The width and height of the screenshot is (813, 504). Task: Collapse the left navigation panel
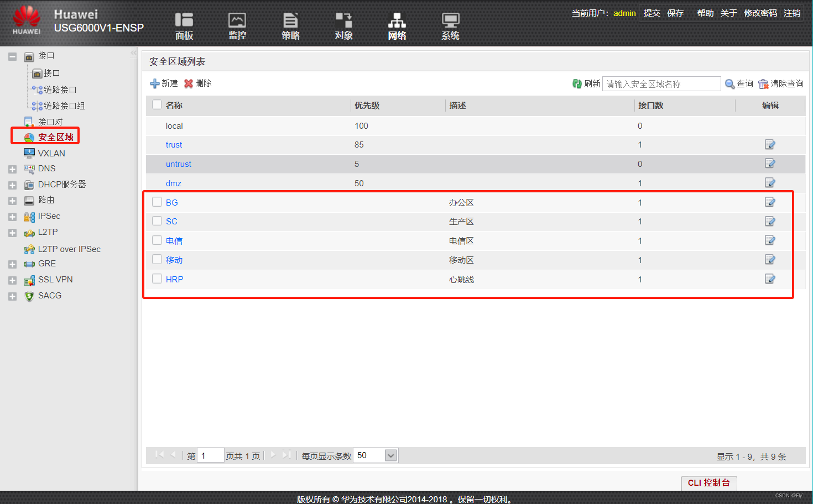pos(133,53)
